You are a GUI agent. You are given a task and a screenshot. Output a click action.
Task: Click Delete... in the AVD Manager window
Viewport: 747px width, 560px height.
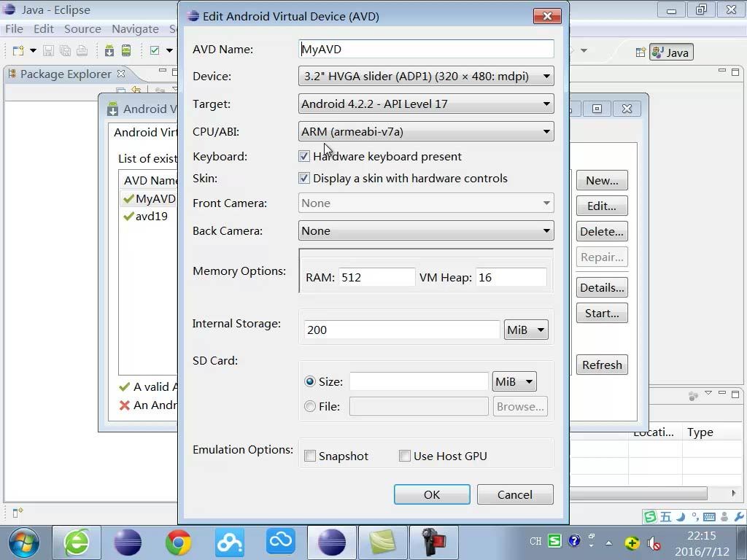(x=602, y=231)
